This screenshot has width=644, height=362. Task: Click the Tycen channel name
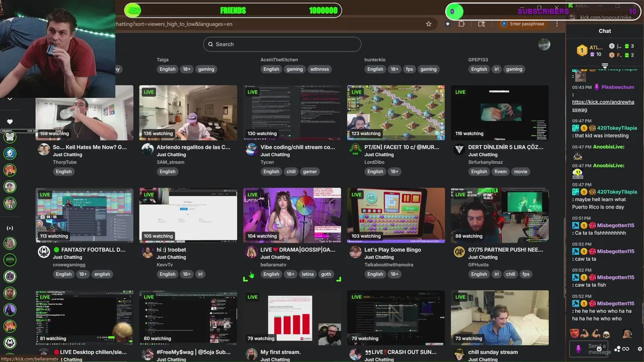(x=267, y=162)
